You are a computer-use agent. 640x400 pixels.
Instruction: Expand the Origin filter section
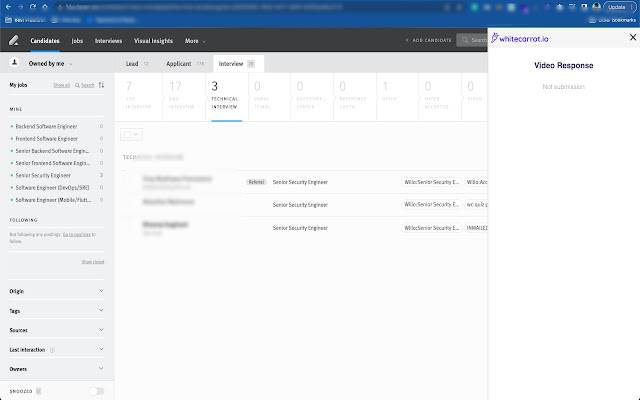[56, 292]
